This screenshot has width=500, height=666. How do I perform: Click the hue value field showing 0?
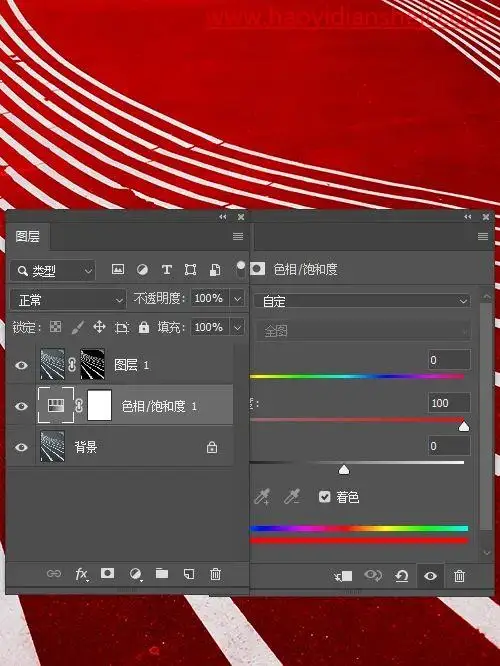click(449, 360)
